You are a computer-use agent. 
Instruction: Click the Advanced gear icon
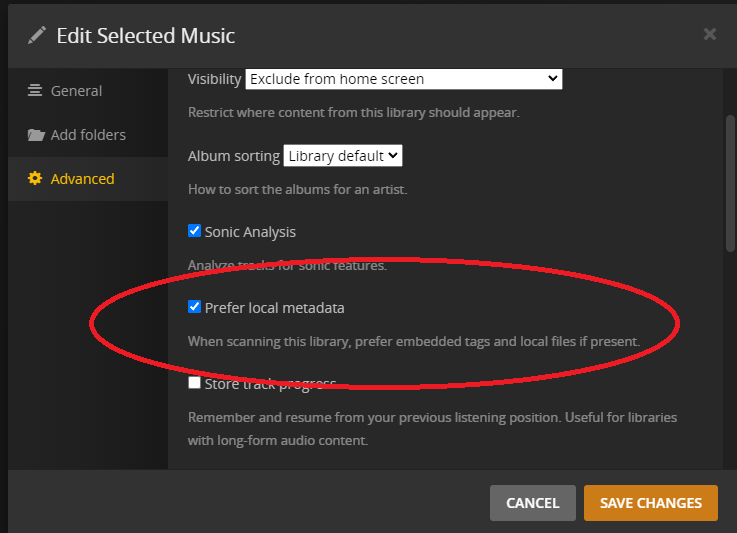coord(35,179)
